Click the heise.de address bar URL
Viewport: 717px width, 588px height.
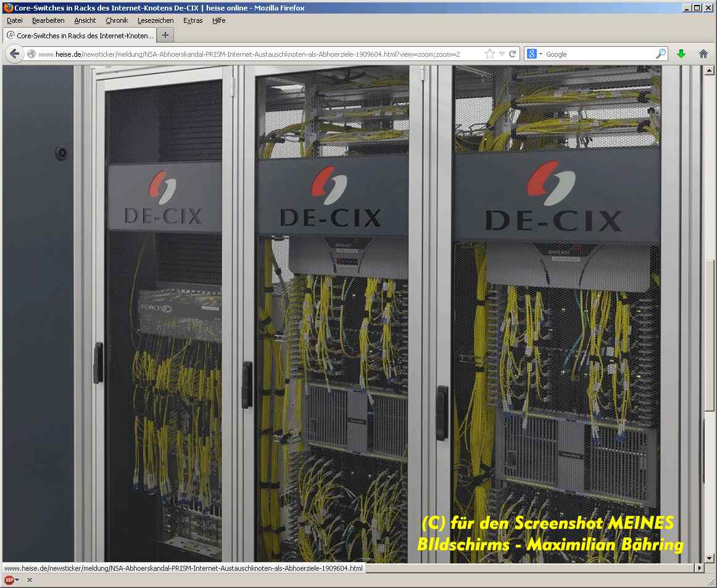pos(247,54)
